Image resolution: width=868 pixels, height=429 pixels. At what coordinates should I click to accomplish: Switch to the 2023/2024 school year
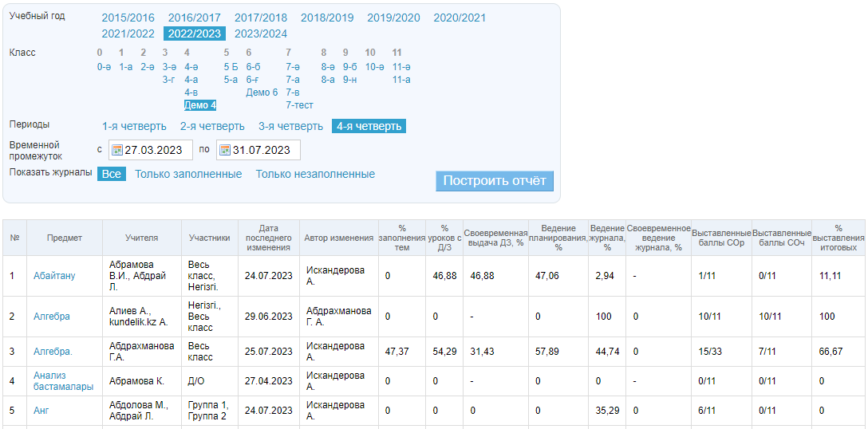coord(261,33)
